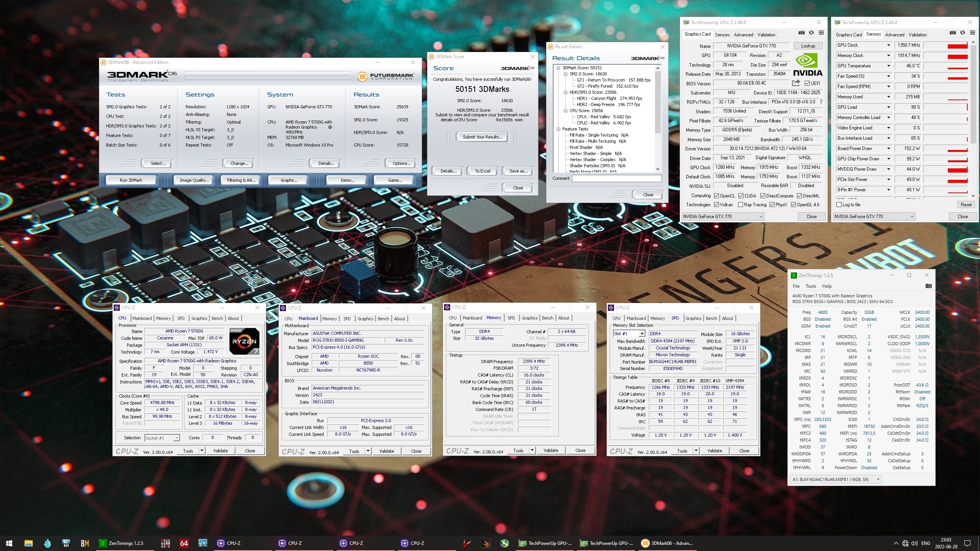Show hidden system tray icons

coord(896,543)
